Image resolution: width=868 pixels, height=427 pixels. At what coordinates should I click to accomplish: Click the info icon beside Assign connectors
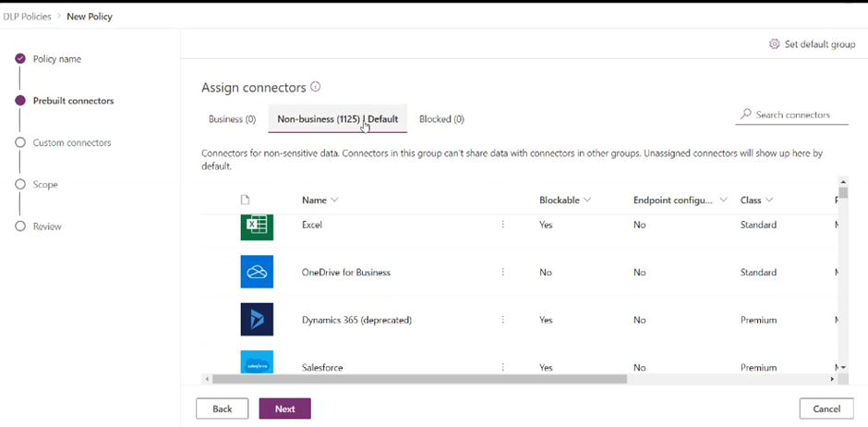316,87
